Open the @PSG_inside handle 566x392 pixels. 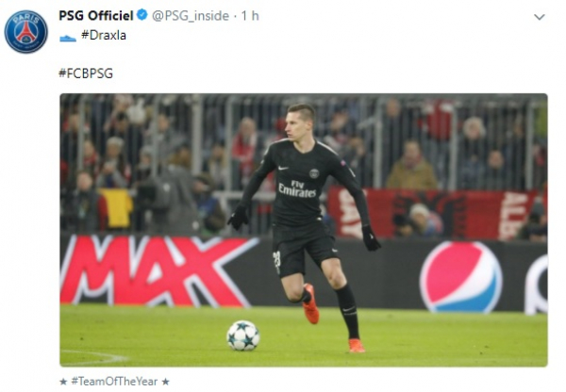pos(191,16)
